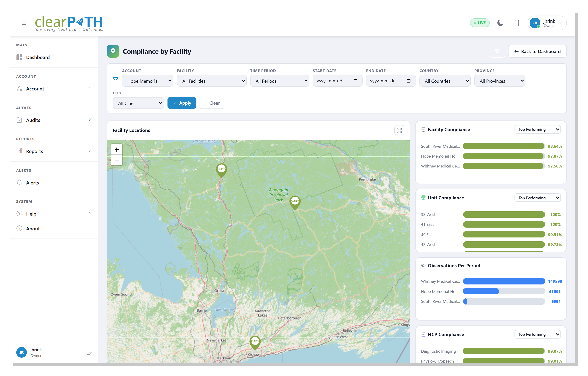The width and height of the screenshot is (588, 376).
Task: Clear the filters
Action: 211,103
